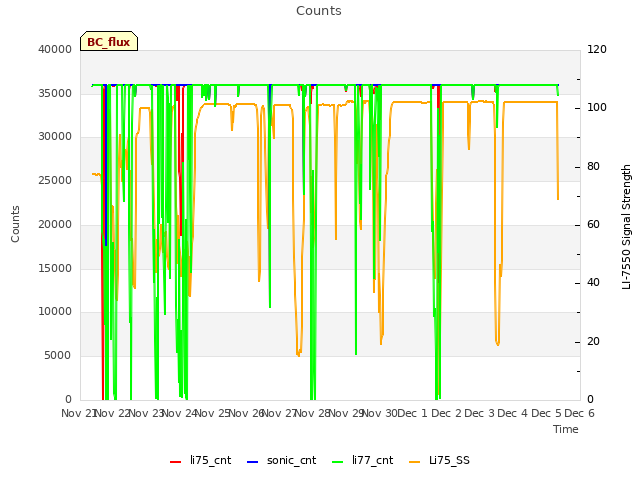The image size is (640, 480).
Task: Click the 80 tick on right axis
Action: pyautogui.click(x=593, y=167)
